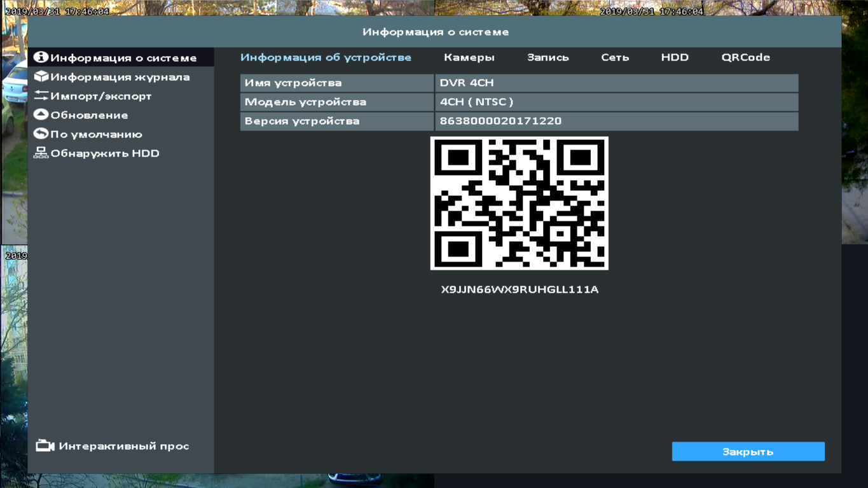This screenshot has width=868, height=488.
Task: Open the Информация о системе menu item
Action: [x=121, y=57]
